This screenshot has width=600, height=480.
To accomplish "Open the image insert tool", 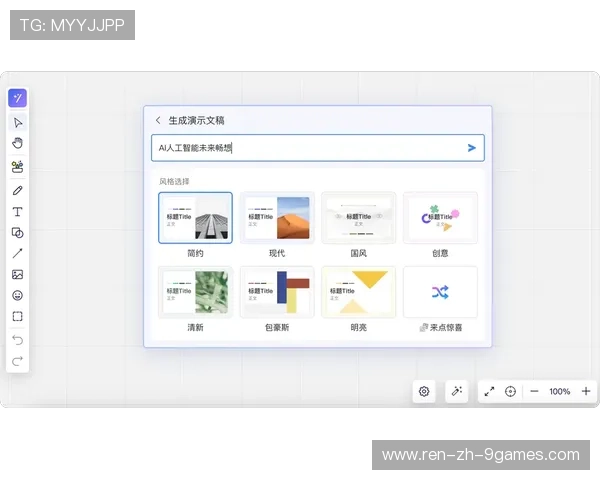I will click(x=18, y=274).
